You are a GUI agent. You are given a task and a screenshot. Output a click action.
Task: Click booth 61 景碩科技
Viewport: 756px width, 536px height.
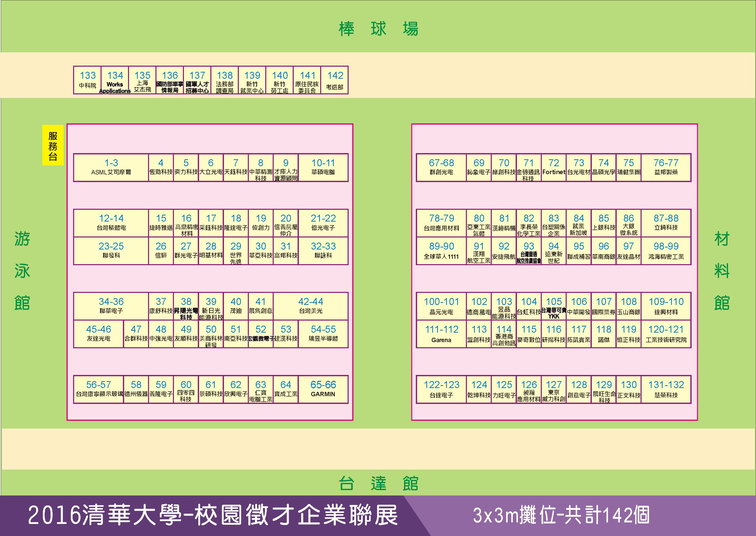(211, 389)
